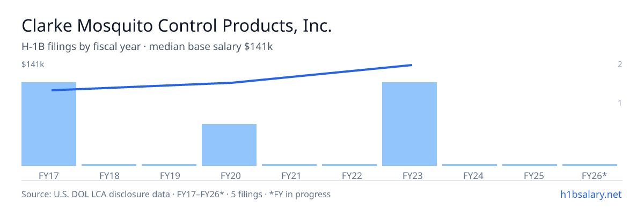Click the FY20 filings bar
This screenshot has height=215, width=644.
point(229,145)
